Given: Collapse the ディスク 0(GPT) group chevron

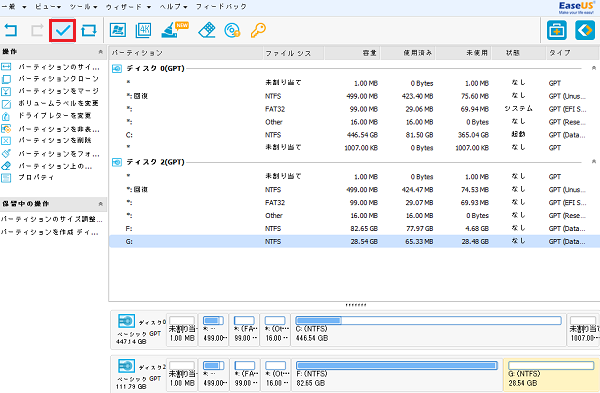Looking at the screenshot, I should (594, 68).
